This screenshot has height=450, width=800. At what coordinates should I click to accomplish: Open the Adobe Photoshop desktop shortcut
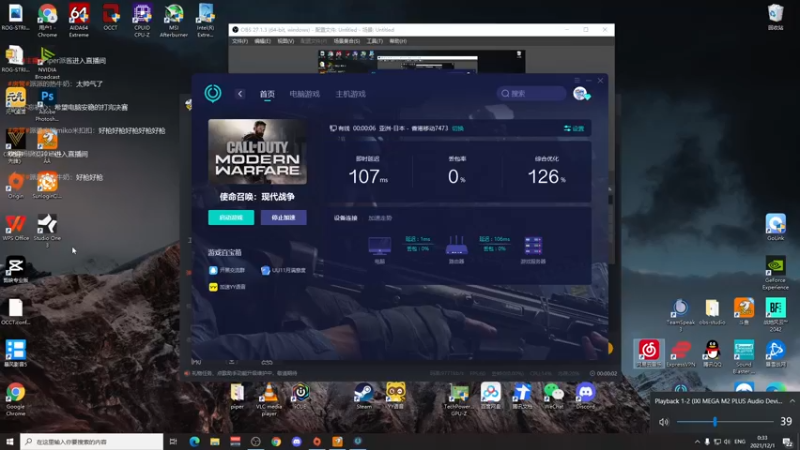(47, 106)
